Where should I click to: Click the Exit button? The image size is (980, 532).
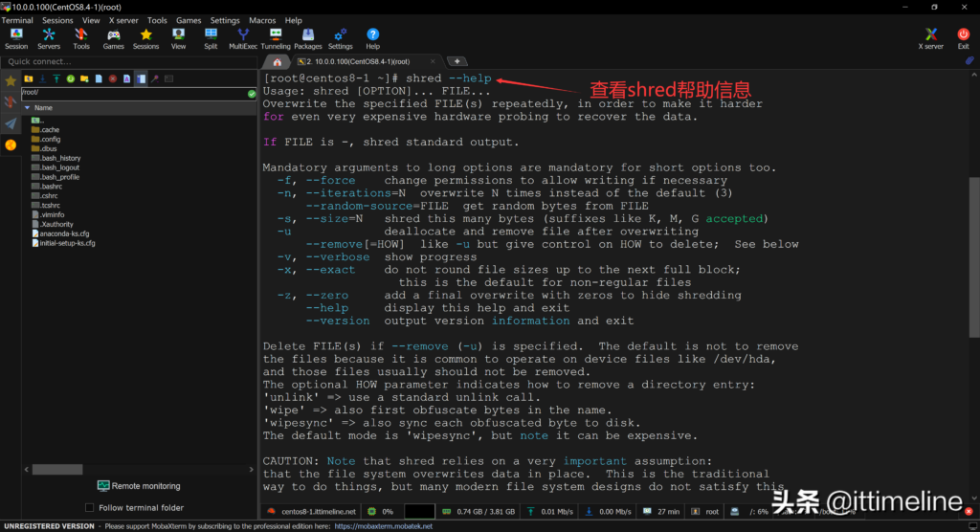(x=963, y=35)
